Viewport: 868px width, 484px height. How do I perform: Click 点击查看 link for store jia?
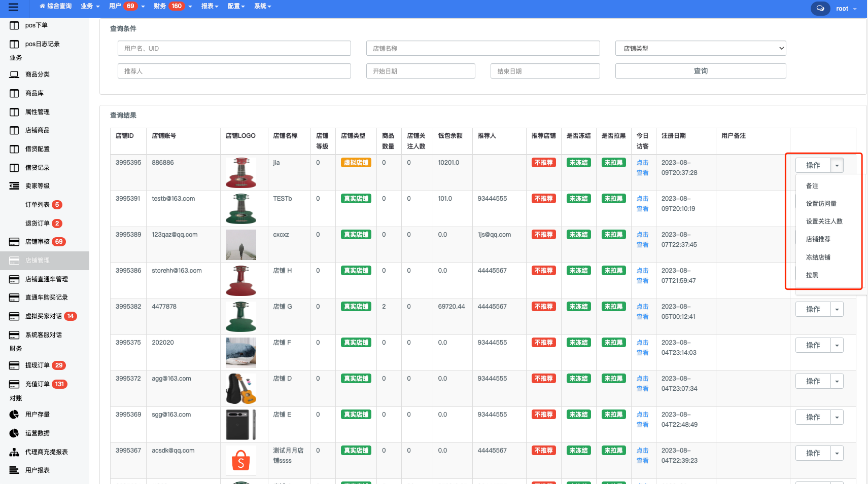tap(642, 168)
